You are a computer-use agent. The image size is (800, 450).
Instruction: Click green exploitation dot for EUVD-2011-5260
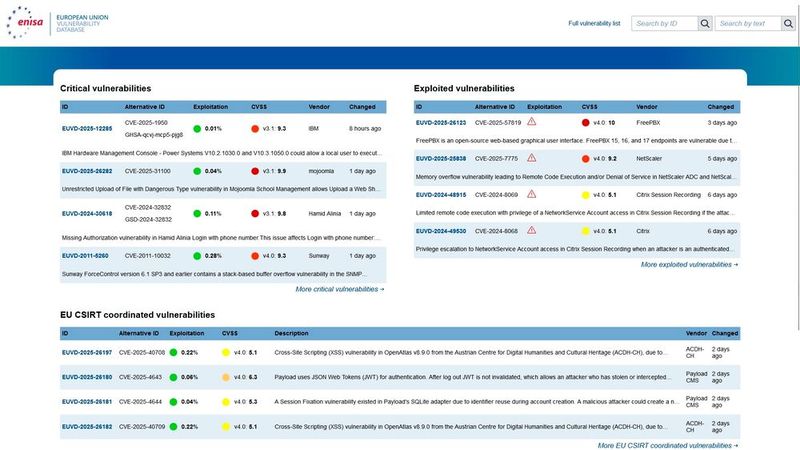[x=197, y=256]
